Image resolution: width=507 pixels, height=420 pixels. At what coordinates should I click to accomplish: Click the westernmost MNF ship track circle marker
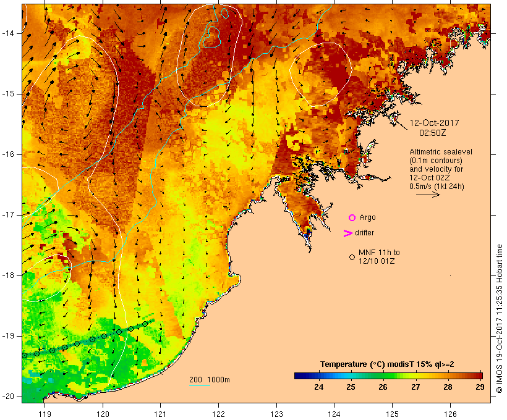point(24,355)
